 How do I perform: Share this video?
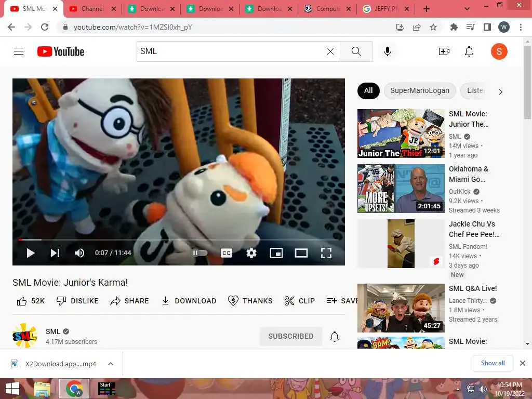coord(129,301)
